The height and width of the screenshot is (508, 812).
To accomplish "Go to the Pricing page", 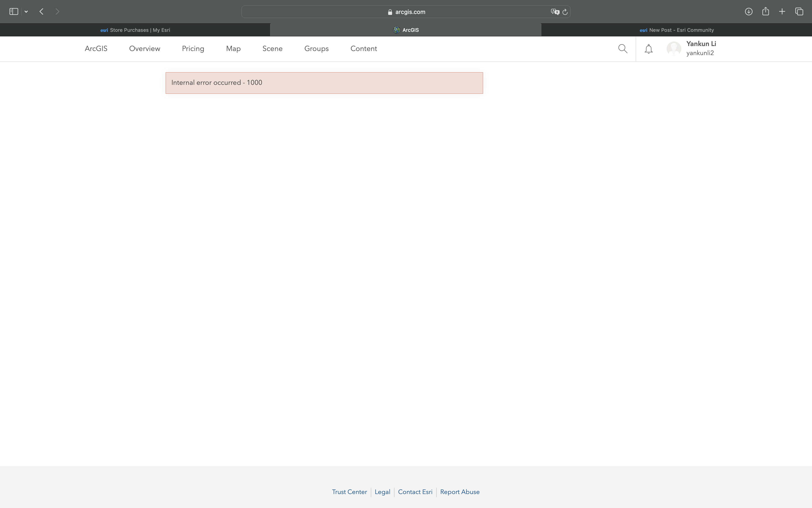I will pyautogui.click(x=193, y=49).
